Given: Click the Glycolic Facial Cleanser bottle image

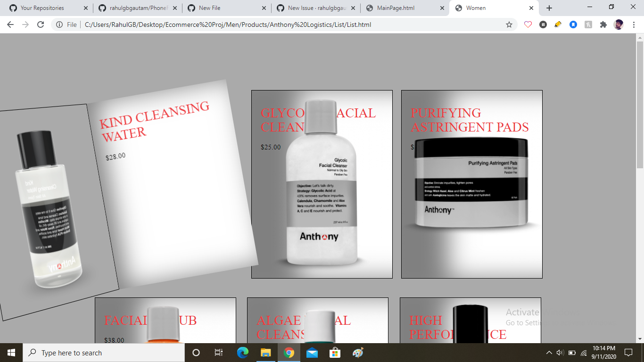Looking at the screenshot, I should (x=321, y=182).
